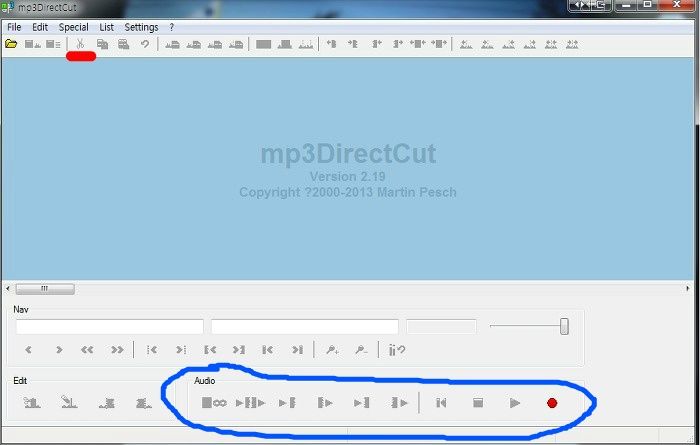
Task: Open the '?' help menu
Action: tap(171, 27)
